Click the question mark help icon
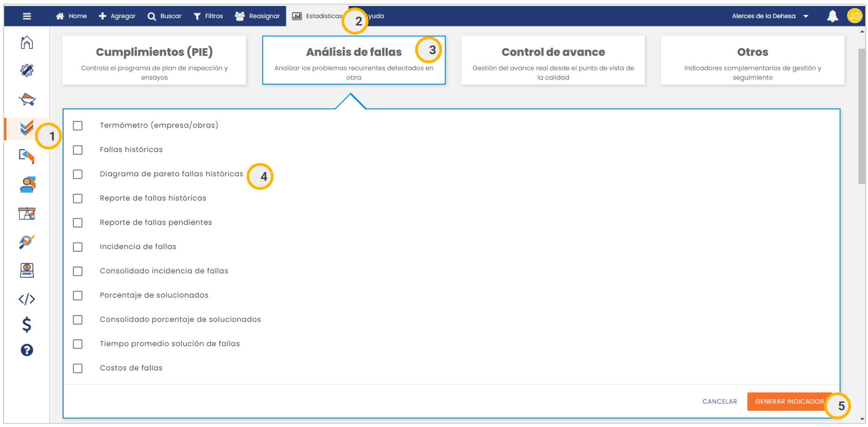The image size is (868, 427). (27, 350)
